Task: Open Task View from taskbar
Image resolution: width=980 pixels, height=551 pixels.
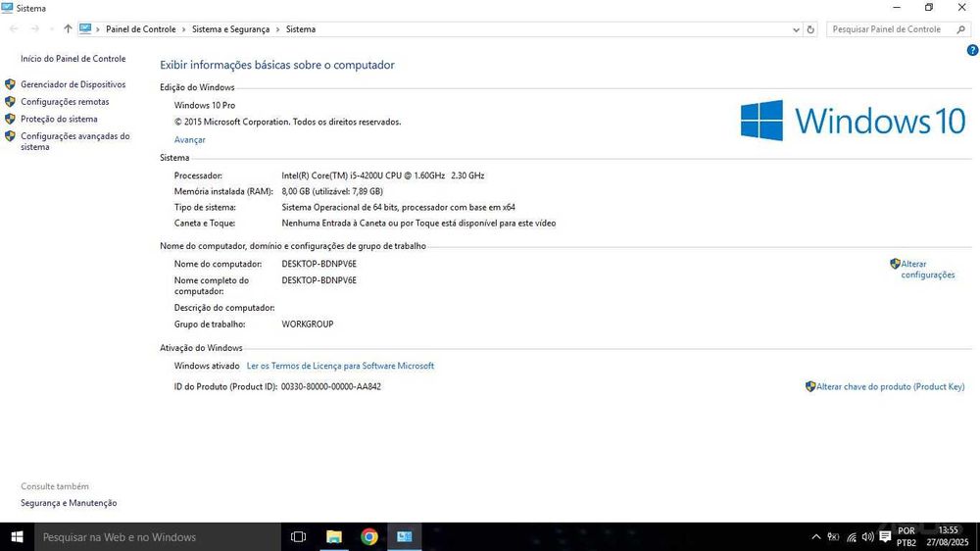Action: click(298, 537)
